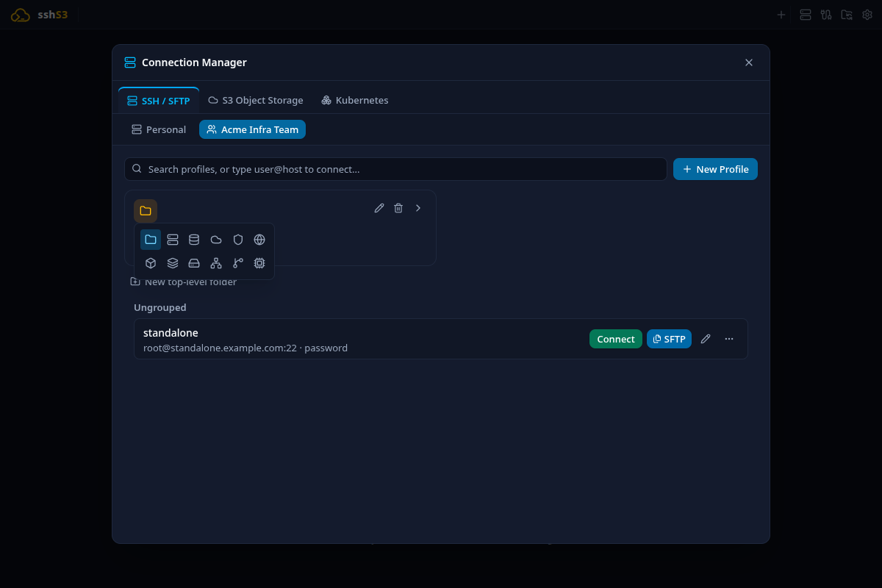This screenshot has height=588, width=882.
Task: Select the Acme Infra Team scope
Action: pyautogui.click(x=252, y=129)
